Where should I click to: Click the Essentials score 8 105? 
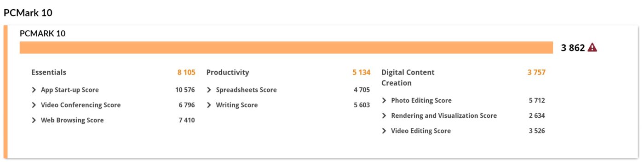(186, 72)
